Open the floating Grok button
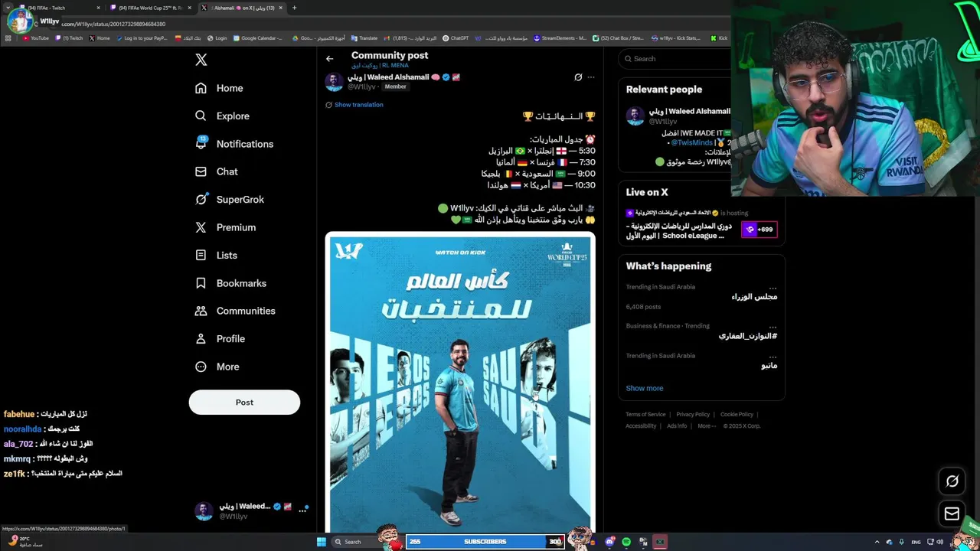The width and height of the screenshot is (980, 551). click(952, 481)
